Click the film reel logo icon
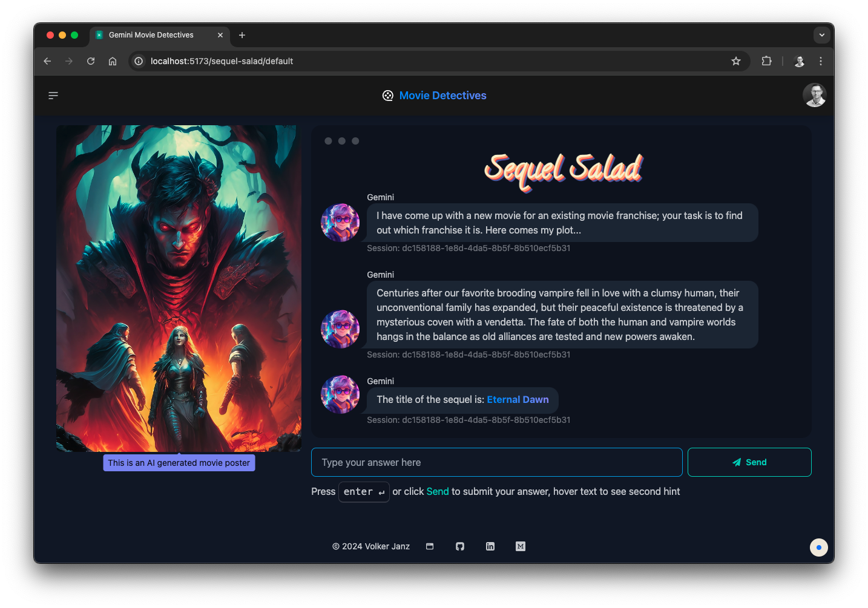The width and height of the screenshot is (868, 608). [388, 96]
